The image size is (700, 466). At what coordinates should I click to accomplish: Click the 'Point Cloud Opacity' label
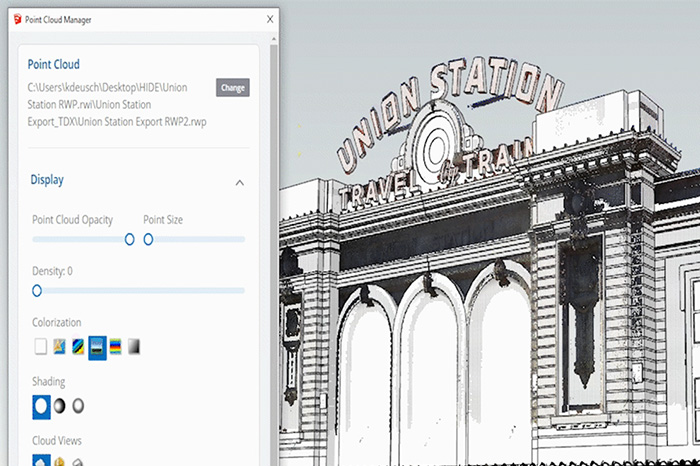(x=72, y=220)
